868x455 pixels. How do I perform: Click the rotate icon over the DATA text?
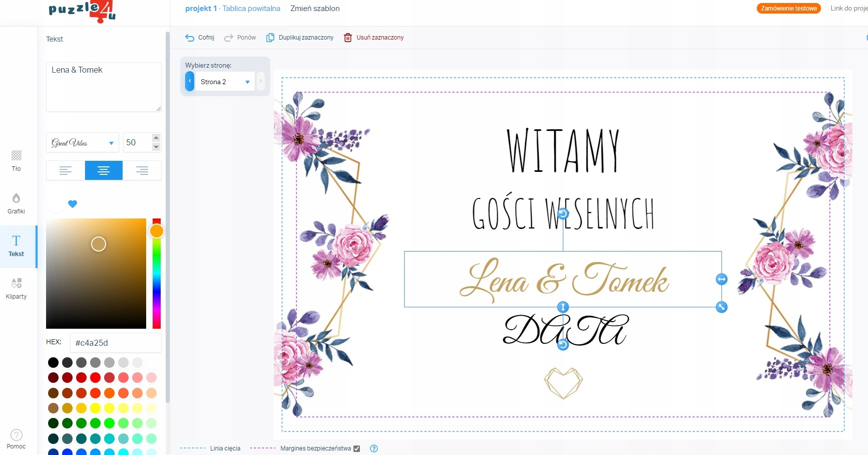pyautogui.click(x=563, y=345)
